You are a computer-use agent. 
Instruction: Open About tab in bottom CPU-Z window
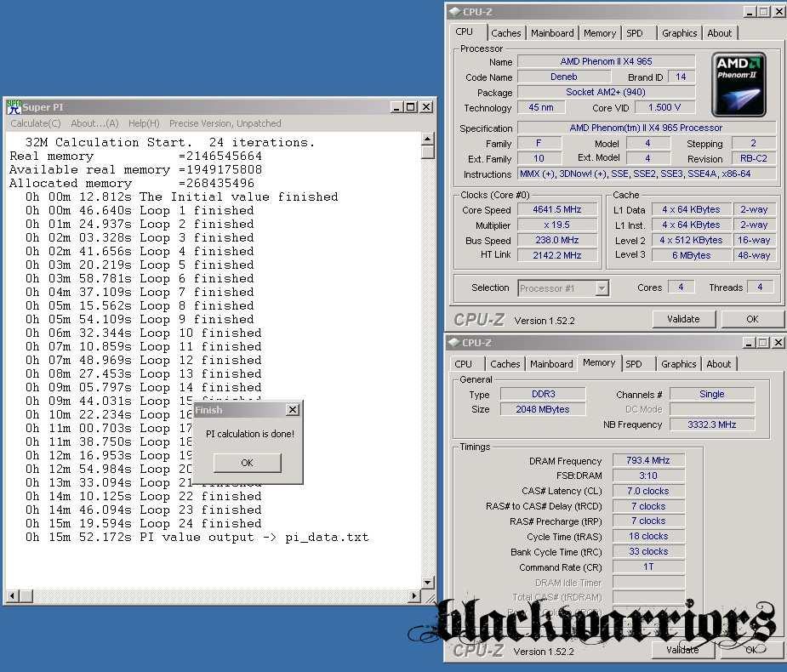[x=718, y=364]
